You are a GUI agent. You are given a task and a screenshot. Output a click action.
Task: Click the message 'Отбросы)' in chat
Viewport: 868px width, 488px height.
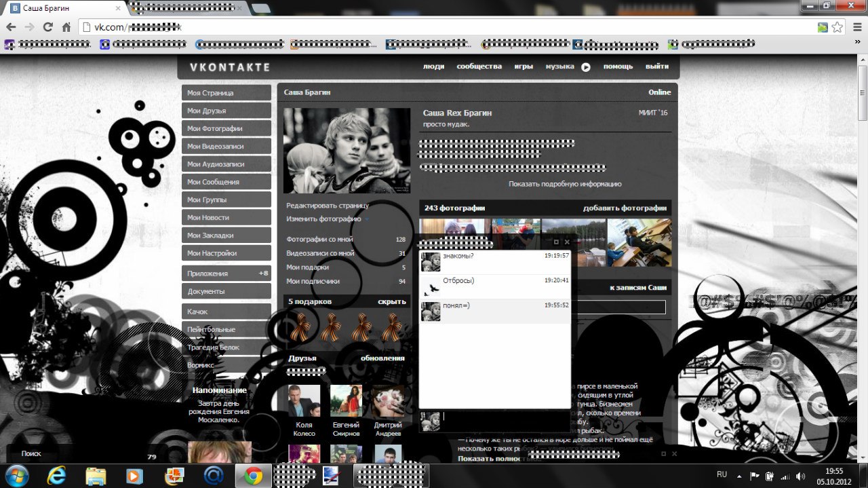click(x=458, y=280)
